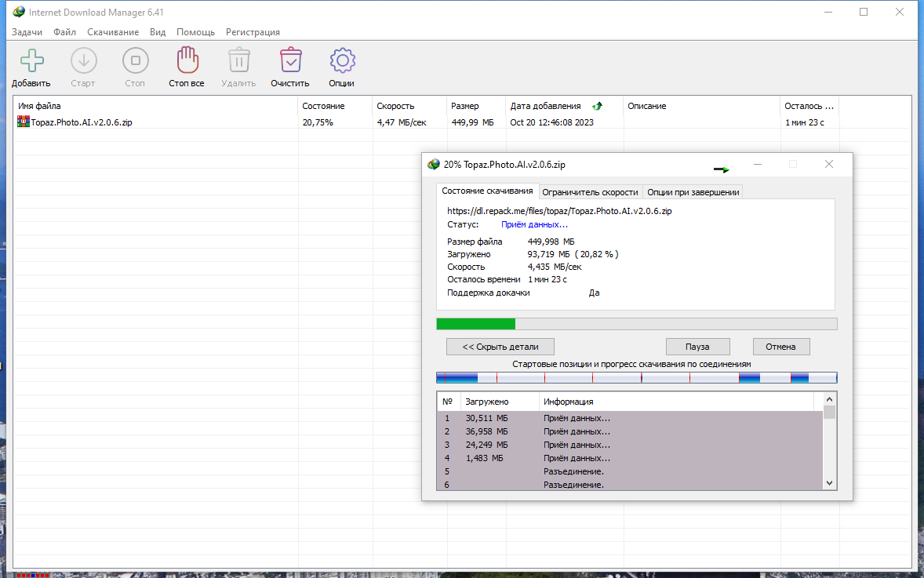The width and height of the screenshot is (924, 578).
Task: Click the Стоп toolbar icon
Action: click(136, 60)
